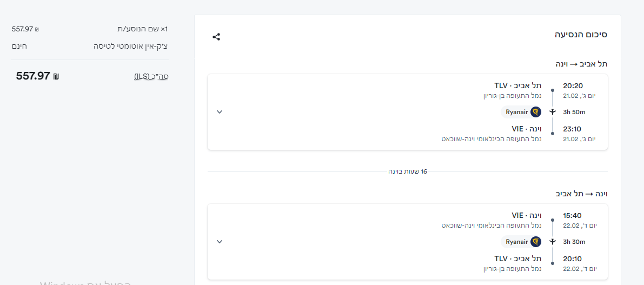Click the bold 557.97 total price

click(33, 76)
